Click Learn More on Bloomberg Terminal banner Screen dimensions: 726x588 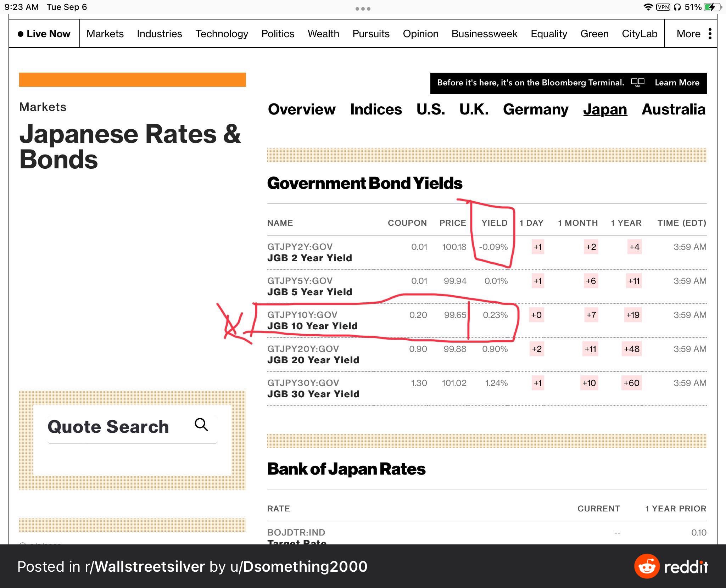[677, 83]
